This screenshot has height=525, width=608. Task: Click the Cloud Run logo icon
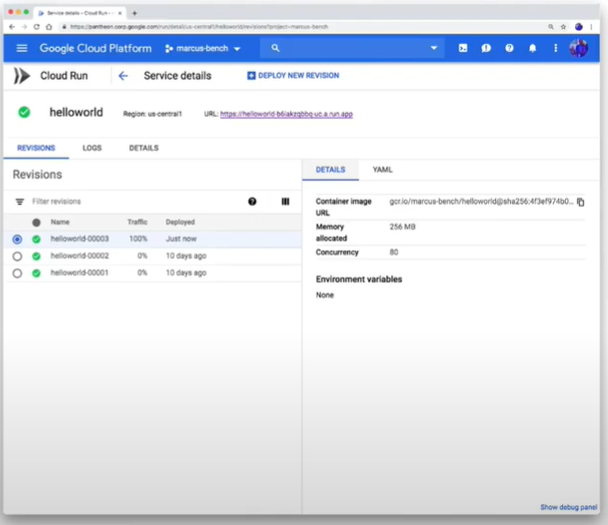coord(22,76)
